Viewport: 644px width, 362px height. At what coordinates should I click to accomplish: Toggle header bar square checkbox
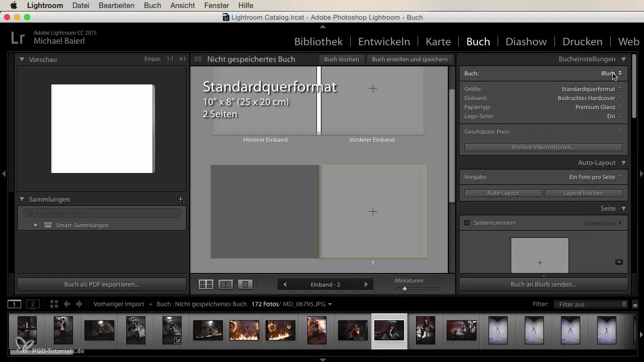tap(198, 59)
